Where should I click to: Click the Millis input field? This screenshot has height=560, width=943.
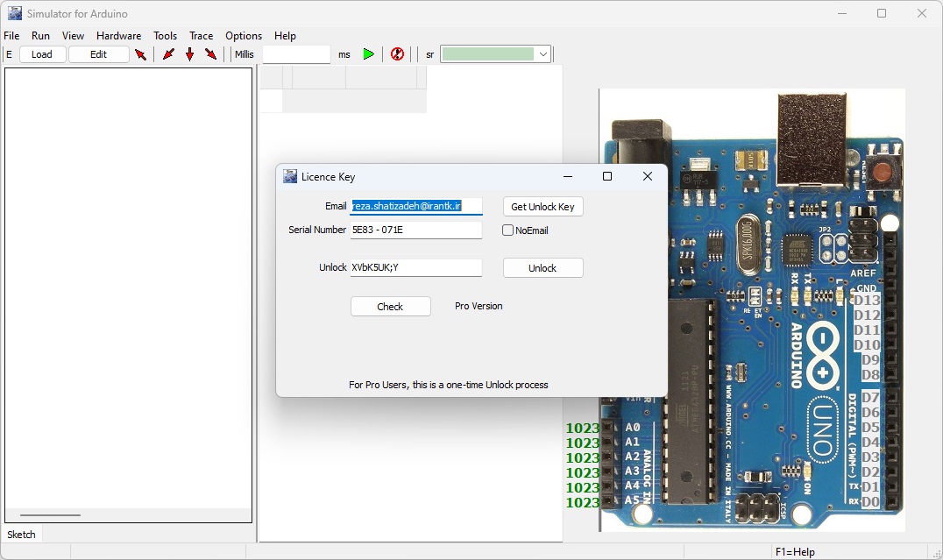click(x=296, y=54)
